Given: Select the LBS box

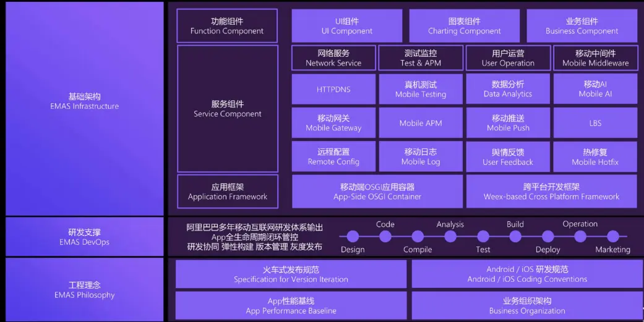Looking at the screenshot, I should click(x=595, y=123).
